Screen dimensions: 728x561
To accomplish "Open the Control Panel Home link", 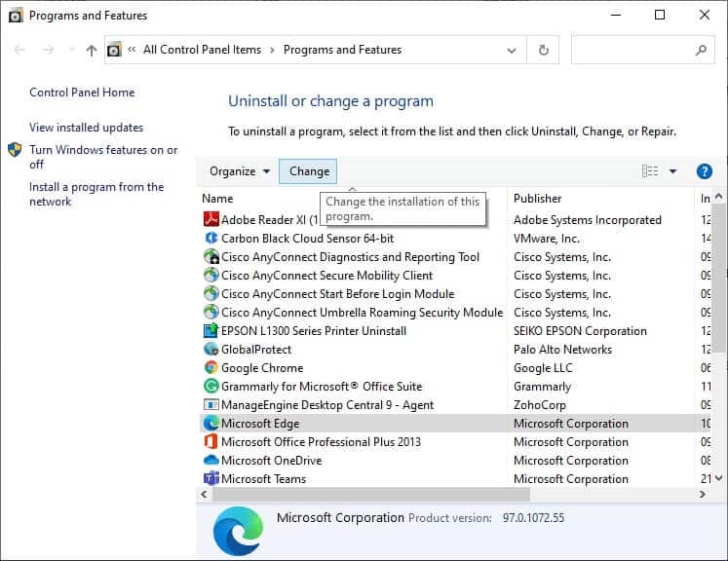I will click(x=82, y=93).
